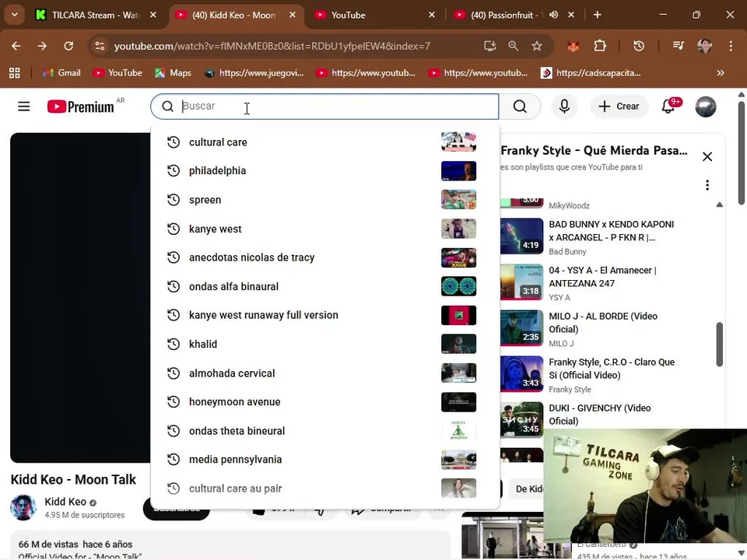The width and height of the screenshot is (747, 560).
Task: Mute the Passionfruit tab audio icon
Action: click(553, 15)
